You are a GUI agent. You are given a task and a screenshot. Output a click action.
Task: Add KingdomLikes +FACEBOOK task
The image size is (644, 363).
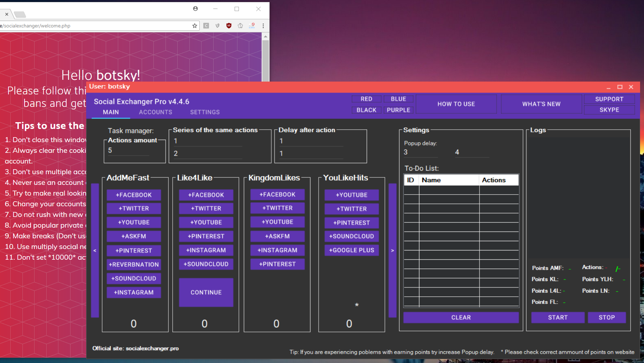click(x=278, y=195)
